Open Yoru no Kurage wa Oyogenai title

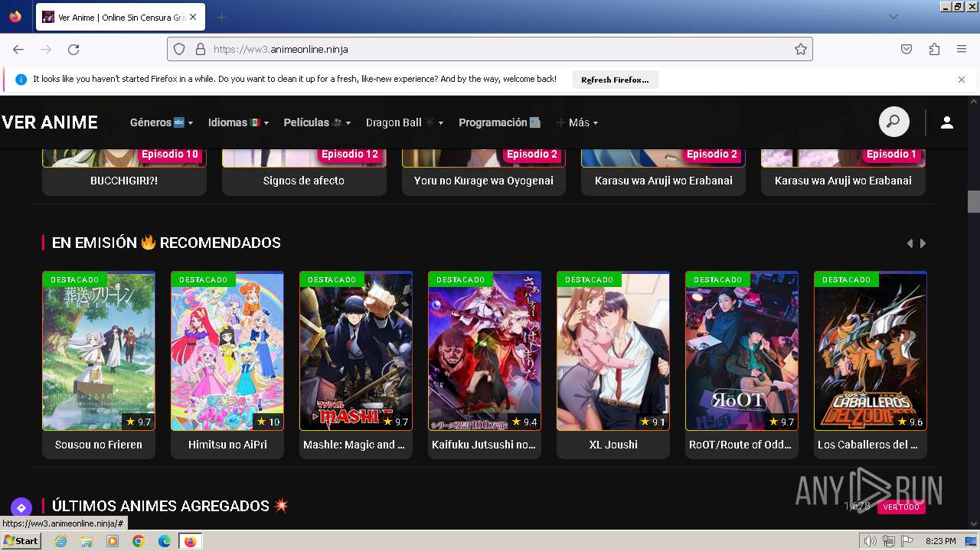click(484, 181)
